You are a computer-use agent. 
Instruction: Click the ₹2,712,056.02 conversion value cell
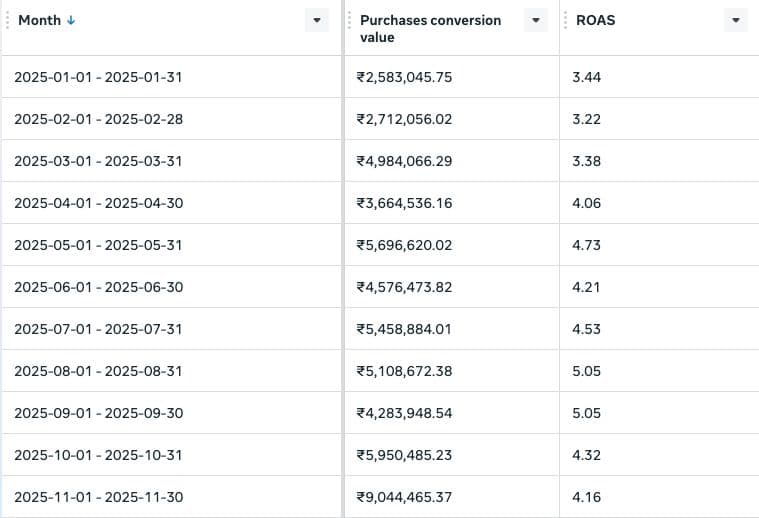[x=404, y=119]
